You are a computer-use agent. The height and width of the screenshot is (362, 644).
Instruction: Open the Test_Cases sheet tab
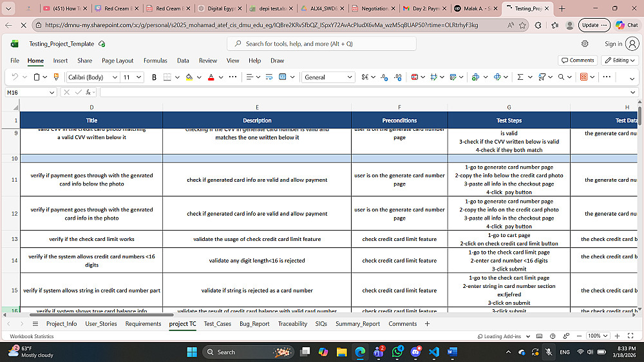pyautogui.click(x=218, y=324)
